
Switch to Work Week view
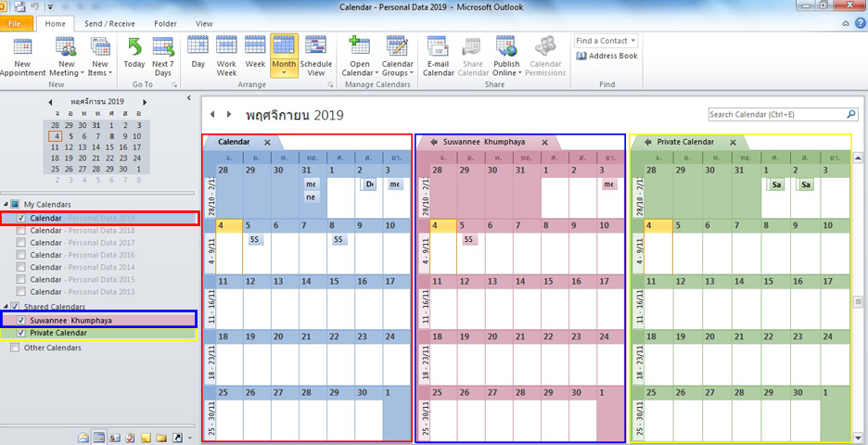click(x=226, y=56)
